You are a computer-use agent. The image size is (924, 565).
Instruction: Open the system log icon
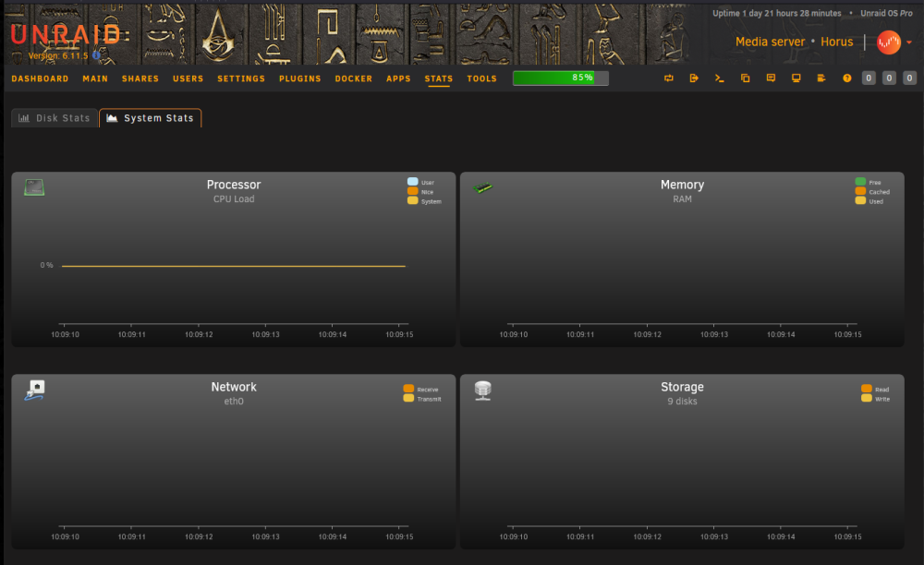click(x=821, y=78)
